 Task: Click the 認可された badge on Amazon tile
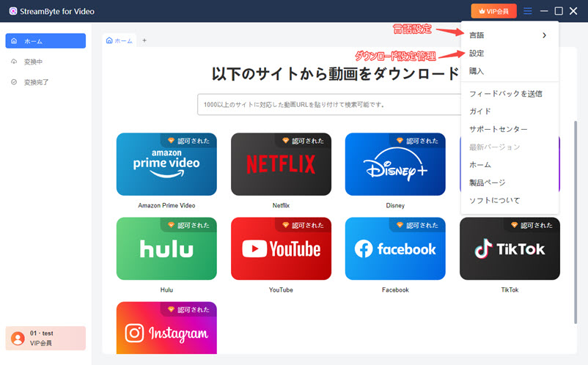click(x=188, y=141)
